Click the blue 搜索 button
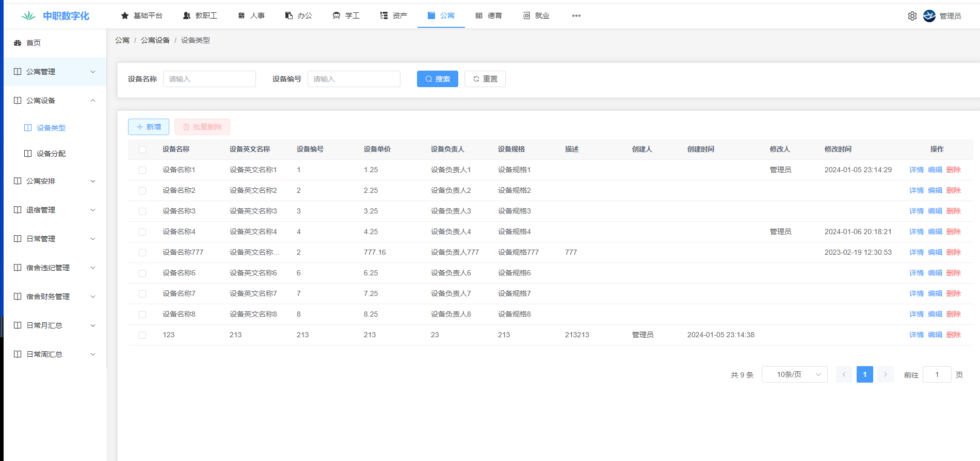 [437, 79]
